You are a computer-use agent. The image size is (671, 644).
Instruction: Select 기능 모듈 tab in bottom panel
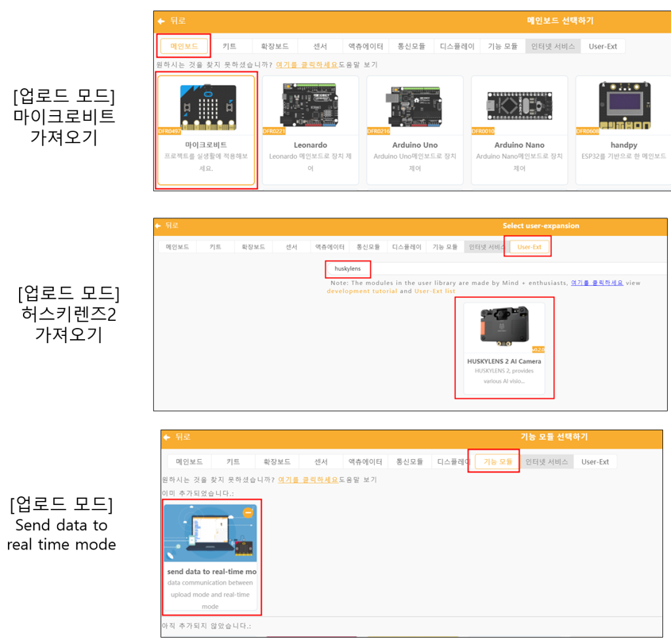point(498,461)
